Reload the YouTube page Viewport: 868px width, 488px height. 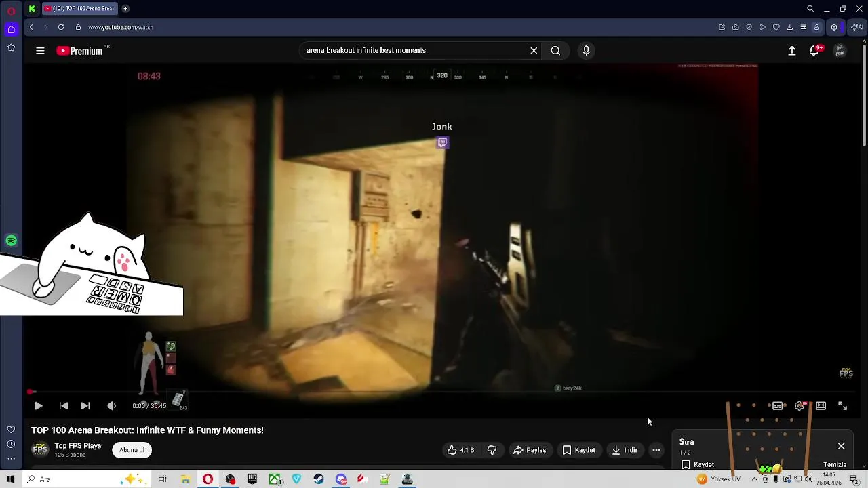pyautogui.click(x=61, y=27)
